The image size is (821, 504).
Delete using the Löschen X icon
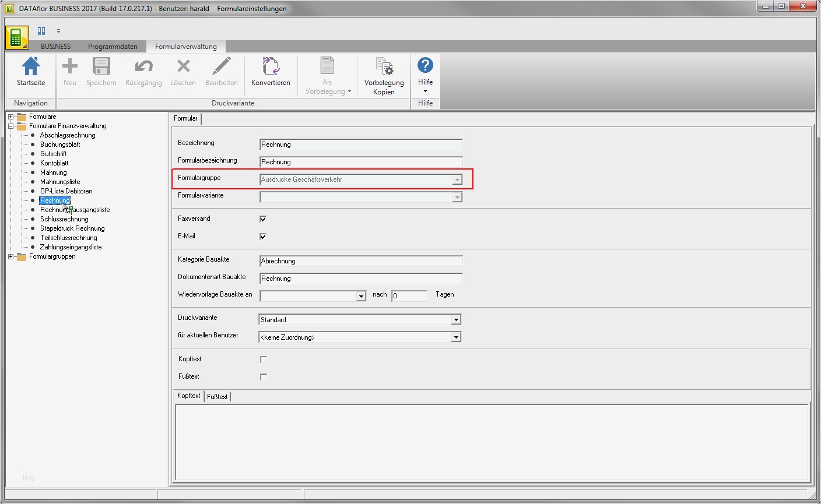(183, 72)
